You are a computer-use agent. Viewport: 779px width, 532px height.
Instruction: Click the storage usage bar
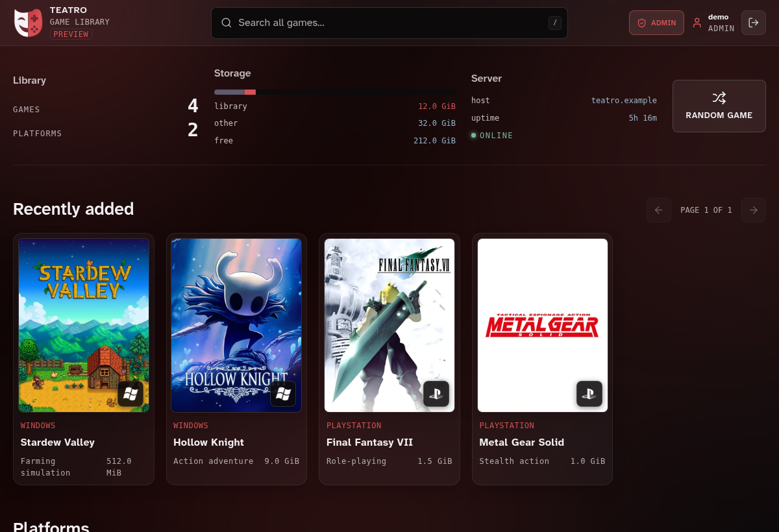335,92
